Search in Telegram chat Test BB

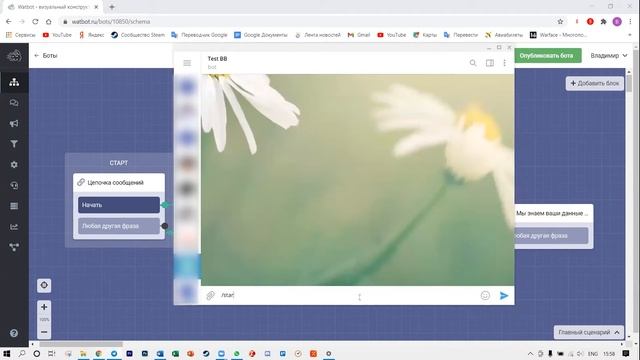473,63
